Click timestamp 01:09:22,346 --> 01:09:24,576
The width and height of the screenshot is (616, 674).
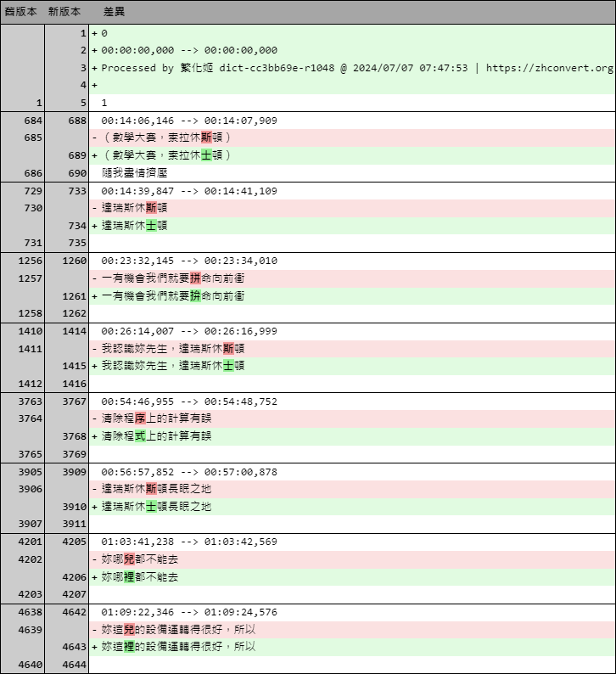pos(189,613)
